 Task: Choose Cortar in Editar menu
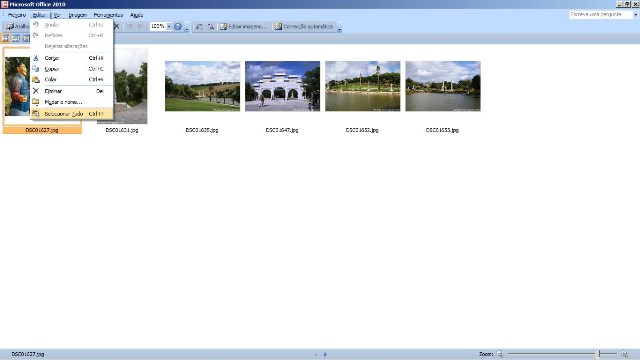(71, 58)
